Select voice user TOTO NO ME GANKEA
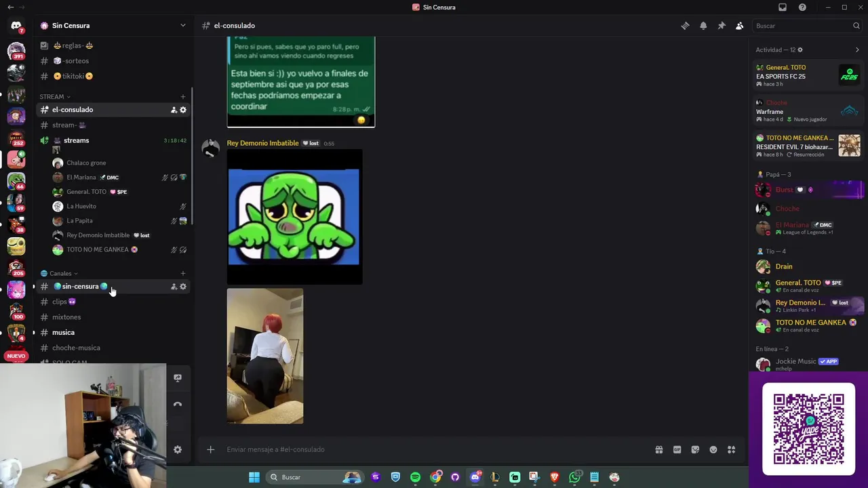The image size is (868, 488). click(97, 249)
